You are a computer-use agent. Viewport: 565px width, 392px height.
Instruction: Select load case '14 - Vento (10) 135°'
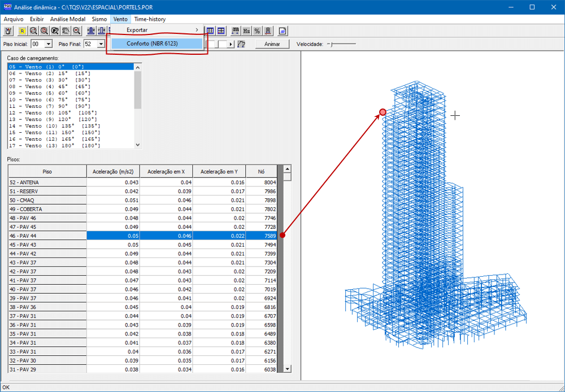pyautogui.click(x=71, y=126)
